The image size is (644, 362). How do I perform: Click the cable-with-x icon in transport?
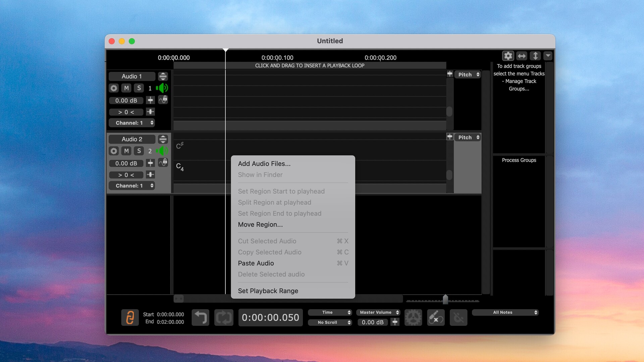(x=436, y=317)
